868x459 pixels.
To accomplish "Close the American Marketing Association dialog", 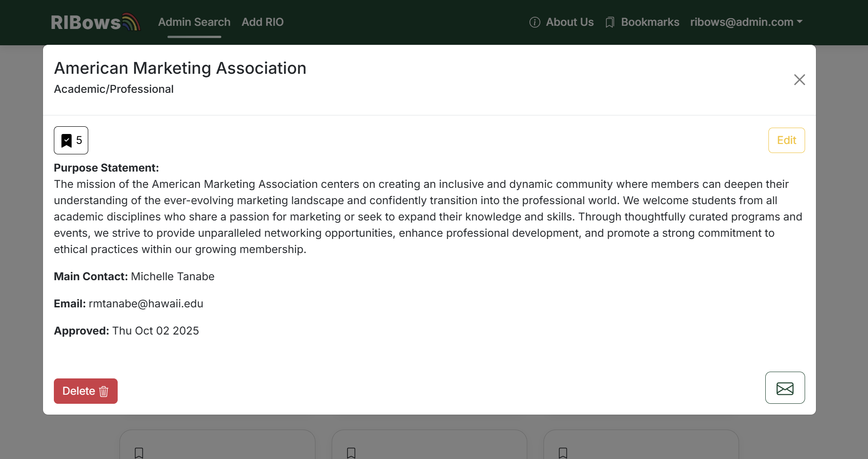I will pos(799,80).
